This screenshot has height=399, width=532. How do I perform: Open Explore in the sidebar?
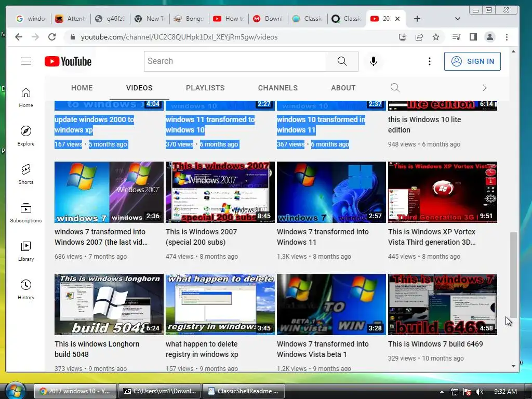click(x=26, y=136)
